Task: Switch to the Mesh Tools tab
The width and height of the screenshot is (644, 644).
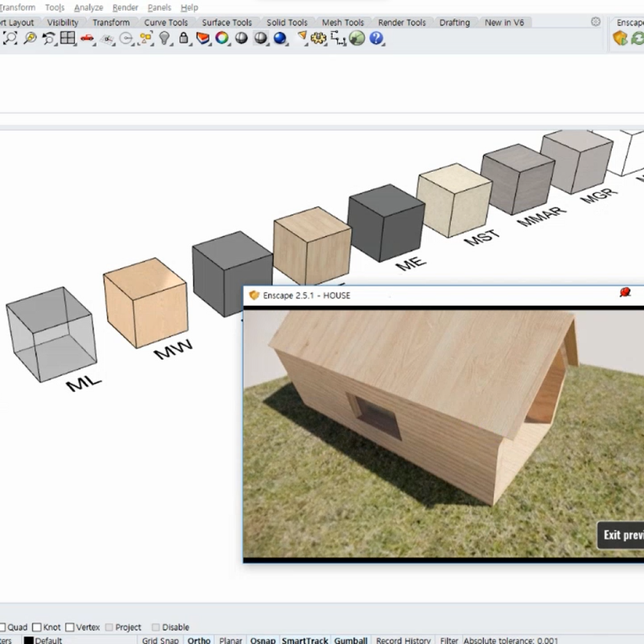Action: 343,22
